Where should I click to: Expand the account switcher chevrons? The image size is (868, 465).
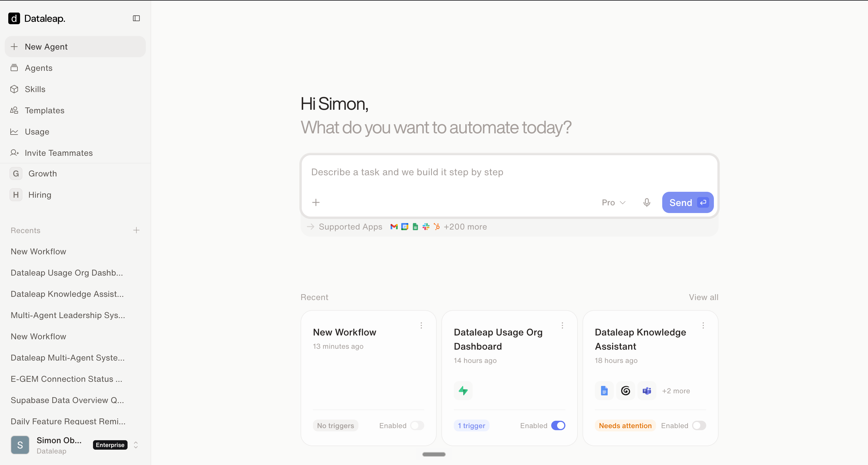click(x=136, y=445)
